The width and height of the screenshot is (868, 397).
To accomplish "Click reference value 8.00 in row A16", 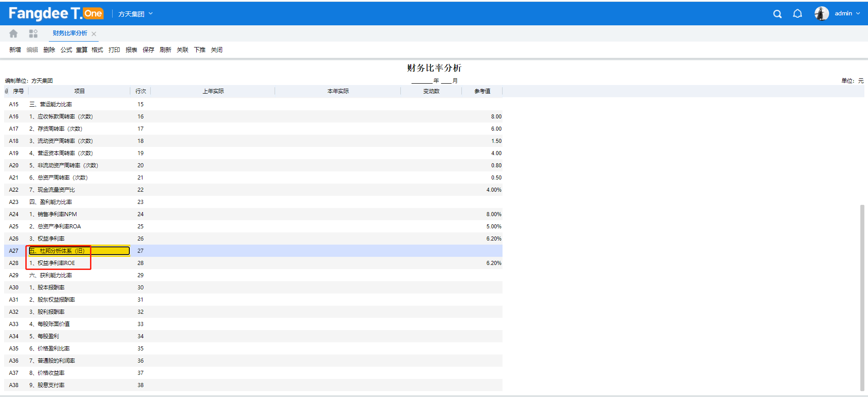I will click(496, 117).
